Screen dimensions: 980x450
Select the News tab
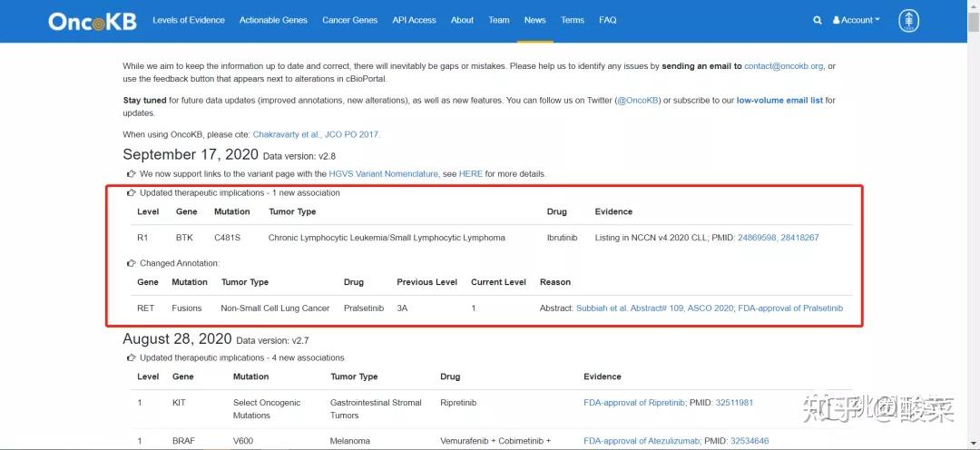point(535,20)
